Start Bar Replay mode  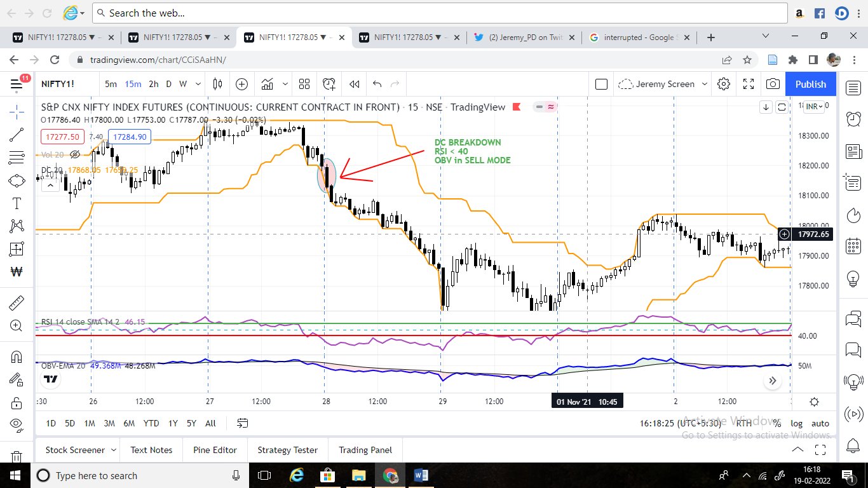[x=354, y=83]
